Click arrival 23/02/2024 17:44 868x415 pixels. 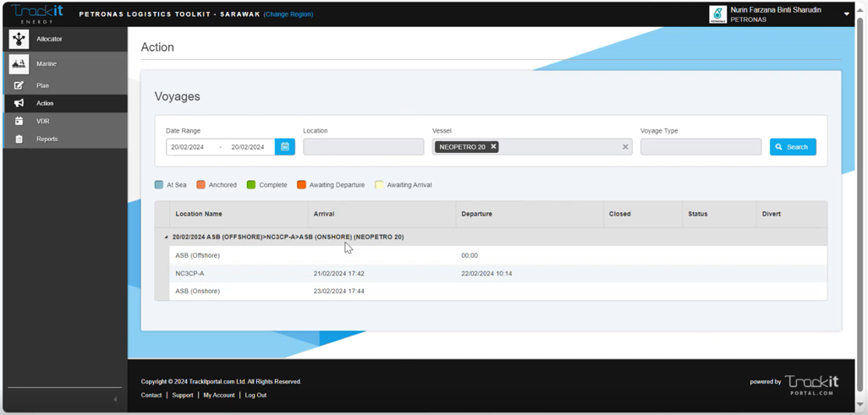coord(338,291)
